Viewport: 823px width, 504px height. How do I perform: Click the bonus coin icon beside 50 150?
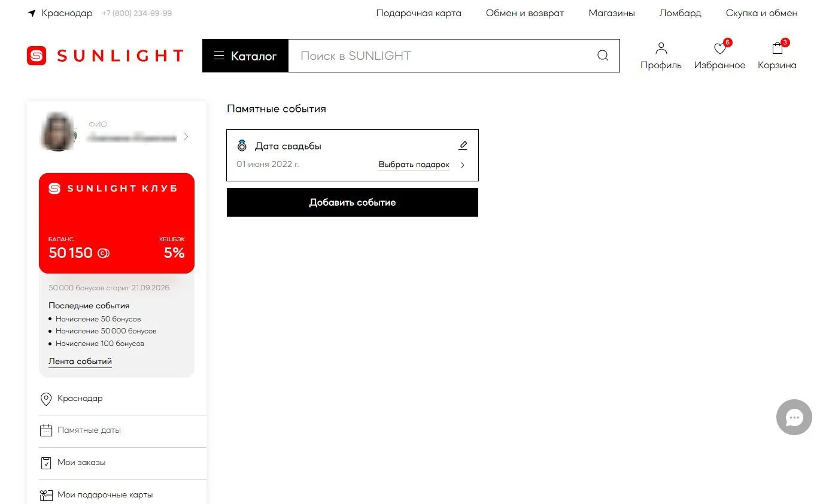tap(104, 253)
